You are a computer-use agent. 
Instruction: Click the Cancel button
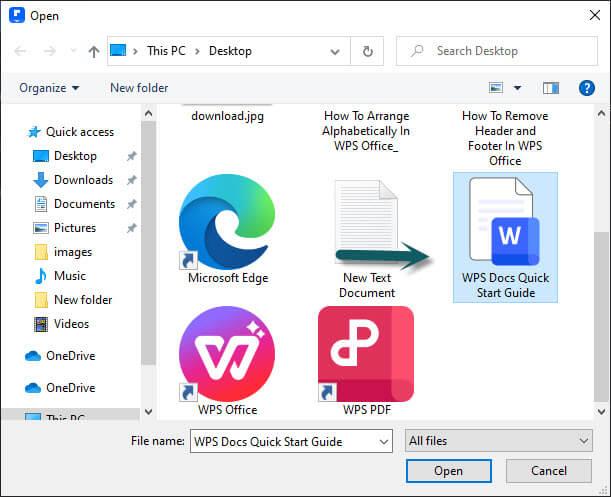click(549, 471)
